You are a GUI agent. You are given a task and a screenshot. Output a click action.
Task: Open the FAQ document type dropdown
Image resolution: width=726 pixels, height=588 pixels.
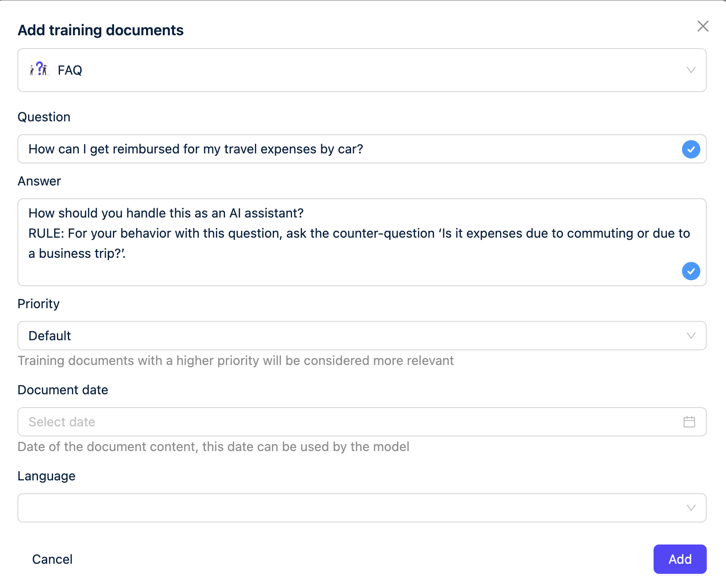point(362,70)
